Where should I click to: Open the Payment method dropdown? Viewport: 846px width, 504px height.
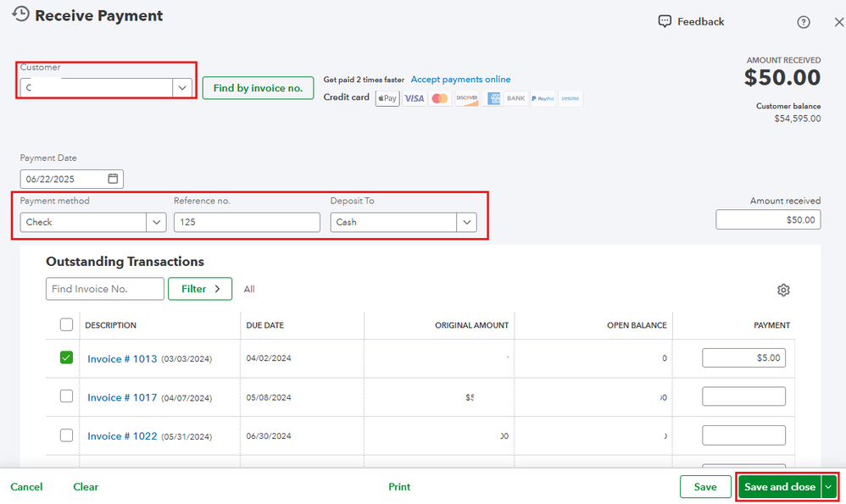(156, 222)
